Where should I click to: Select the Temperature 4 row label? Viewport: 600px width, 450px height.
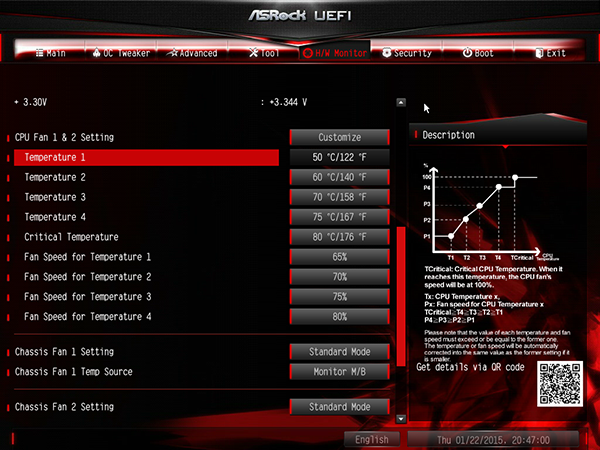(x=55, y=217)
